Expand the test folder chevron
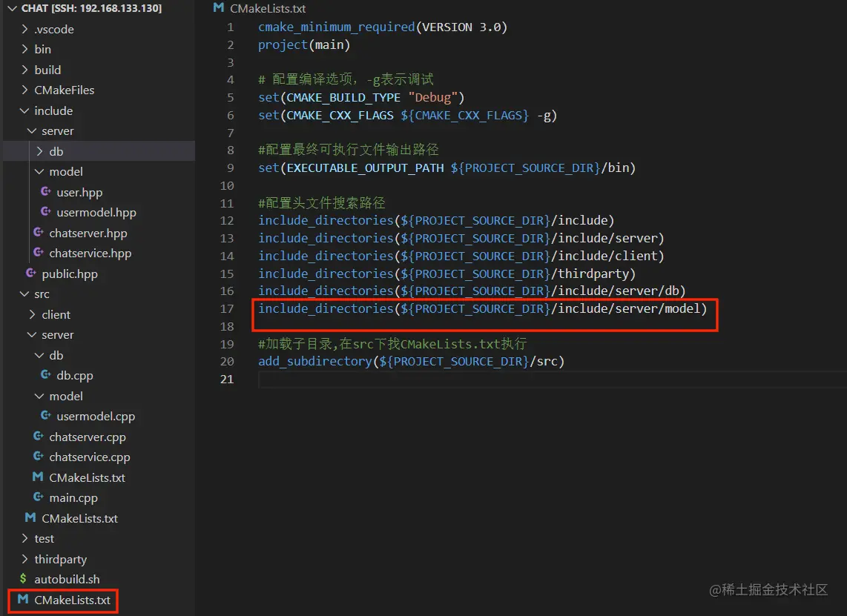Viewport: 847px width, 616px height. tap(24, 538)
